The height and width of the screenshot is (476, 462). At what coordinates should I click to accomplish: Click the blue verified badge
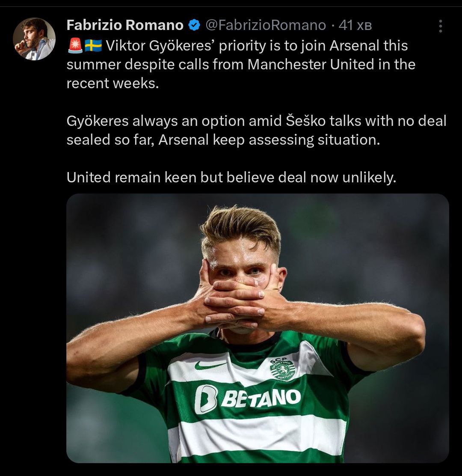pos(194,26)
